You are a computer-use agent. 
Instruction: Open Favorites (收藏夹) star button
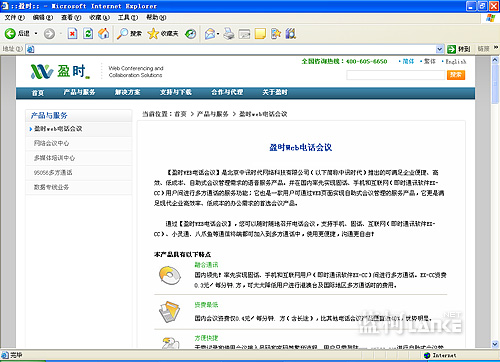[163, 33]
